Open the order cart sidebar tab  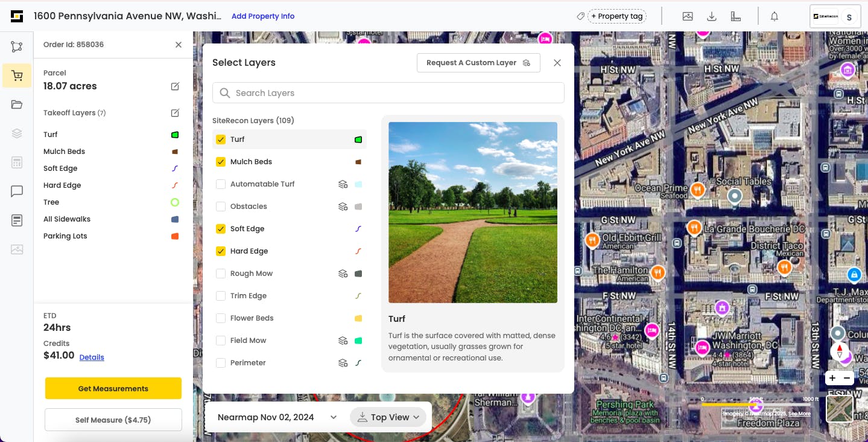[17, 76]
